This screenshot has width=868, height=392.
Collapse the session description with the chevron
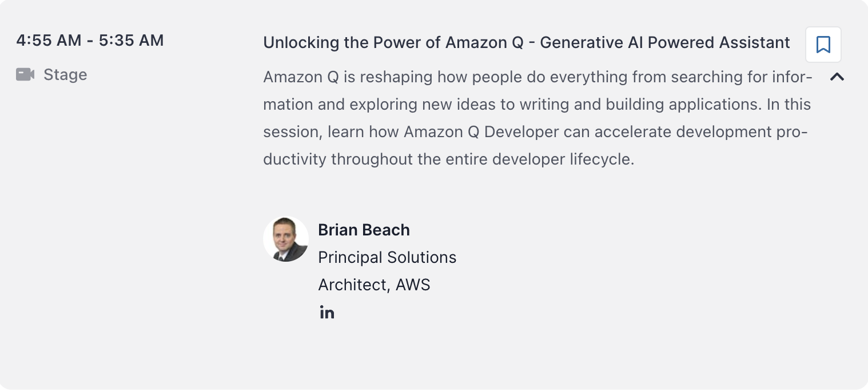point(837,77)
